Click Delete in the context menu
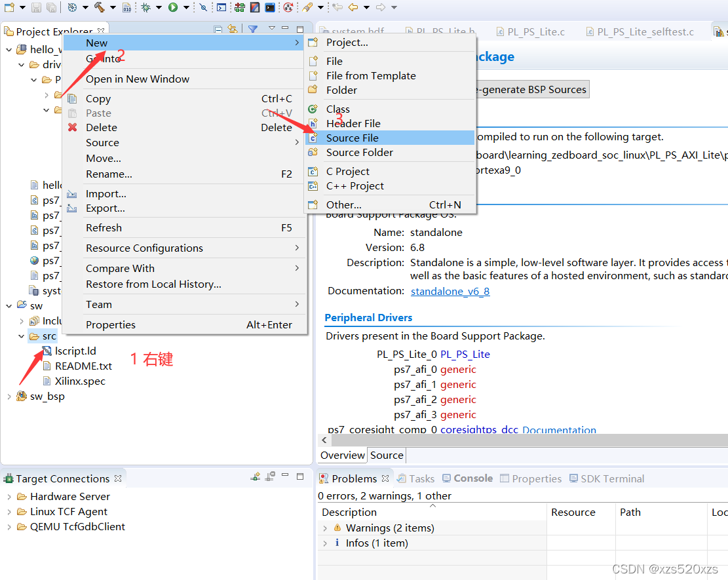 pyautogui.click(x=183, y=128)
